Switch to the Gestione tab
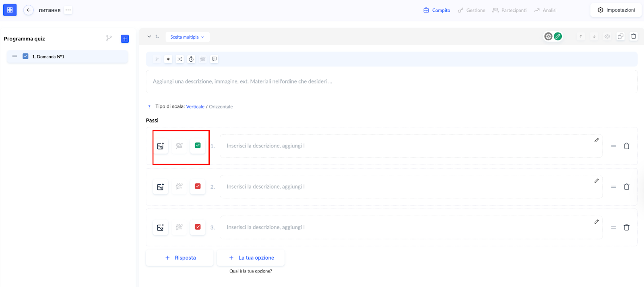644x287 pixels. pos(471,10)
